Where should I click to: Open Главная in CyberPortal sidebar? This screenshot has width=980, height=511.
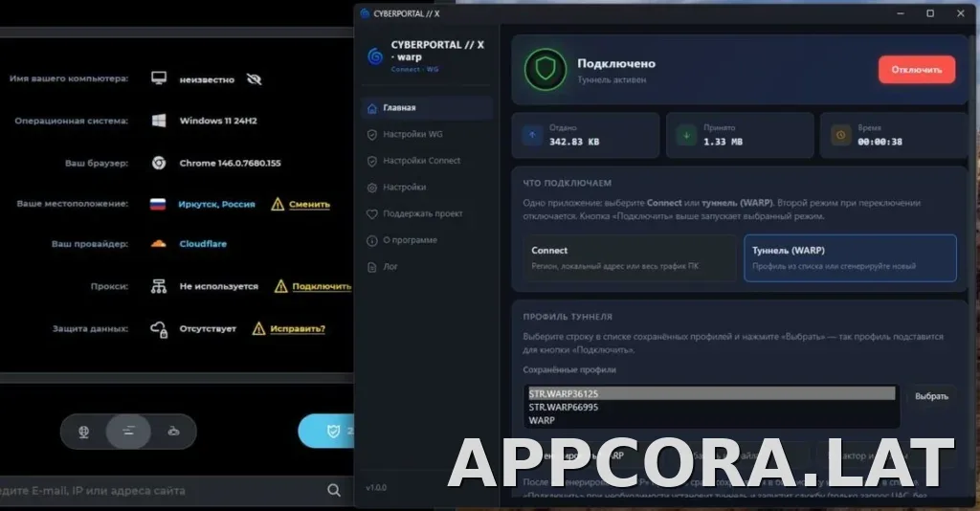tap(427, 107)
